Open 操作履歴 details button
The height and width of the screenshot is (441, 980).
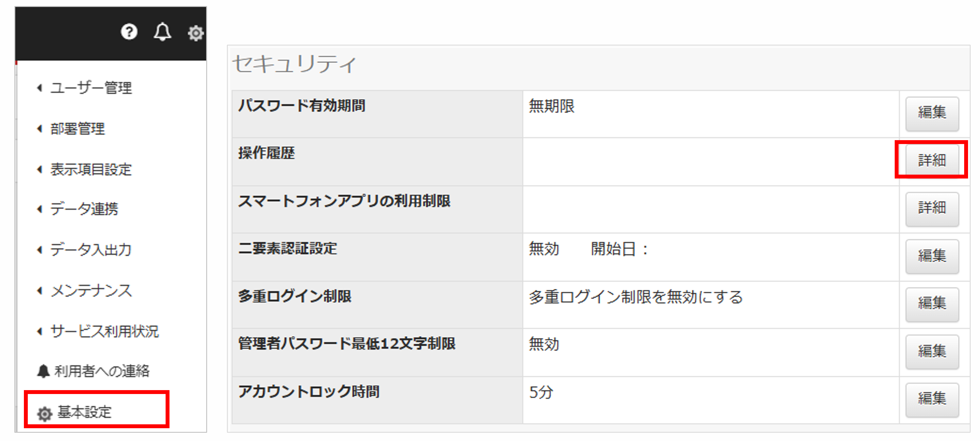click(932, 160)
